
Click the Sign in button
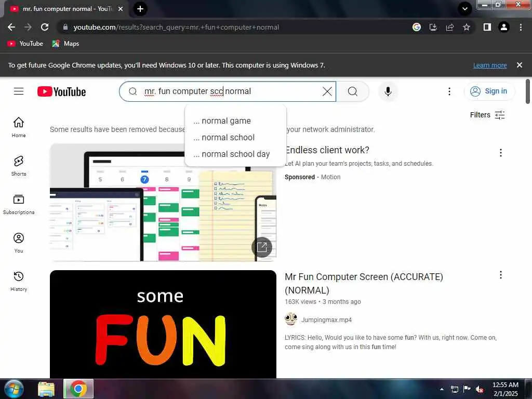[489, 91]
